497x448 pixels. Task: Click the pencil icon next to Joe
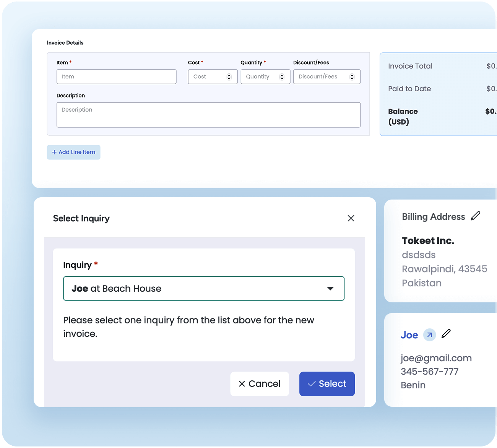[446, 334]
